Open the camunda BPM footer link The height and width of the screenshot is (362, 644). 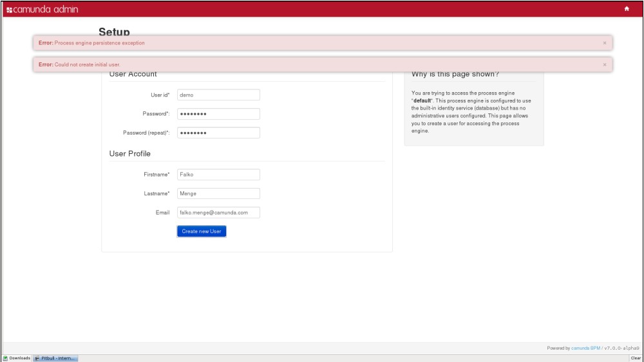point(585,348)
